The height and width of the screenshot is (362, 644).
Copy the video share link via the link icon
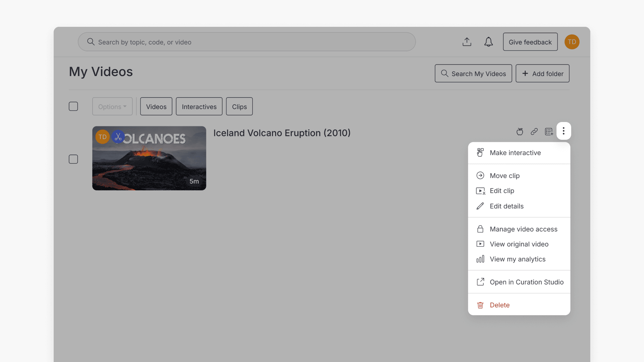[534, 131]
